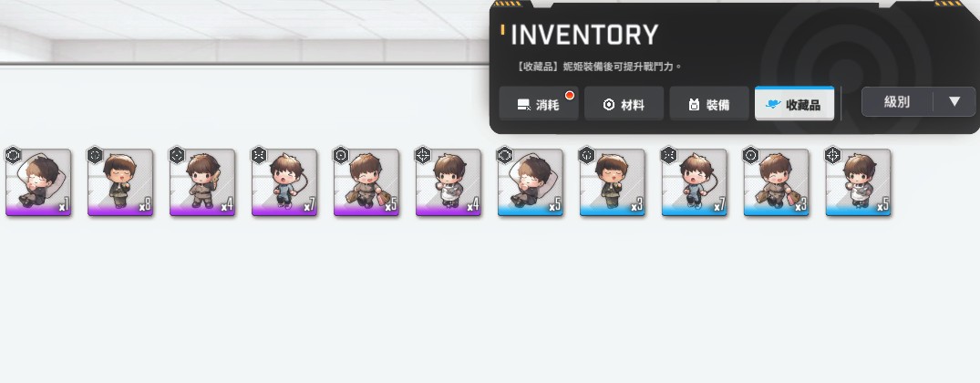Select the blue shopping bags doll with x3

(776, 182)
